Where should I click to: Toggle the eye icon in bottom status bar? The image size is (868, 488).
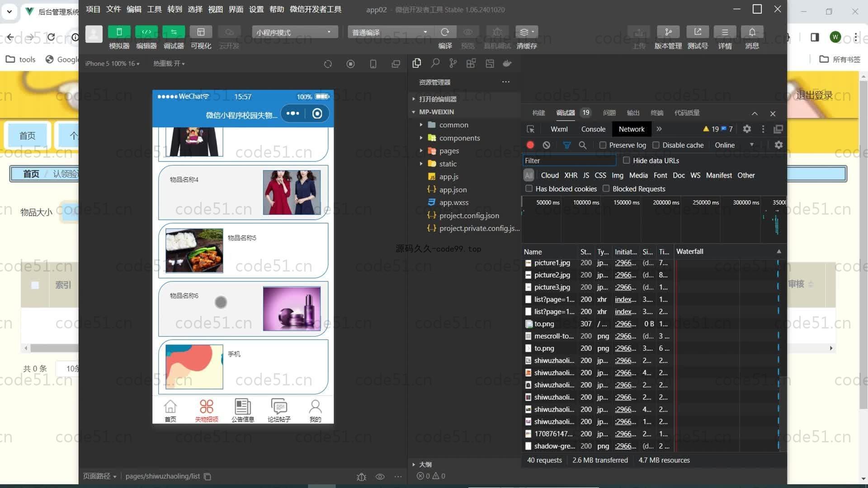380,476
